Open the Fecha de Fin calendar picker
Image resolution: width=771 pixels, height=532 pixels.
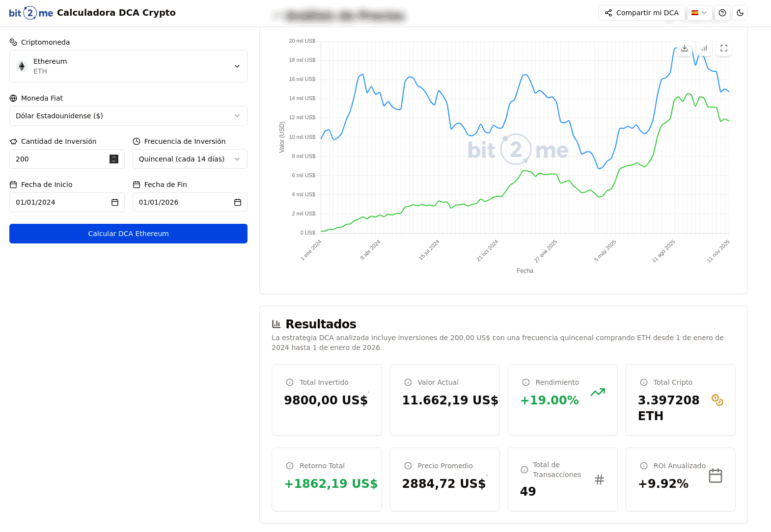(238, 202)
